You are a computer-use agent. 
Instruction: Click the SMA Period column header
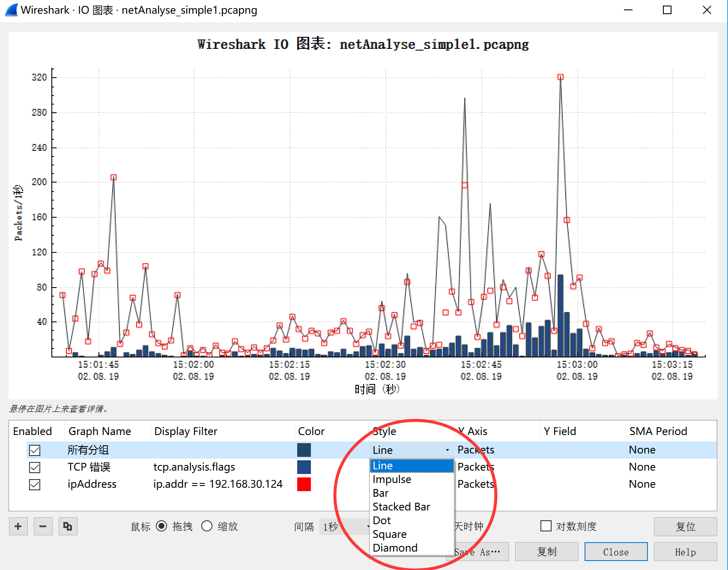(658, 432)
